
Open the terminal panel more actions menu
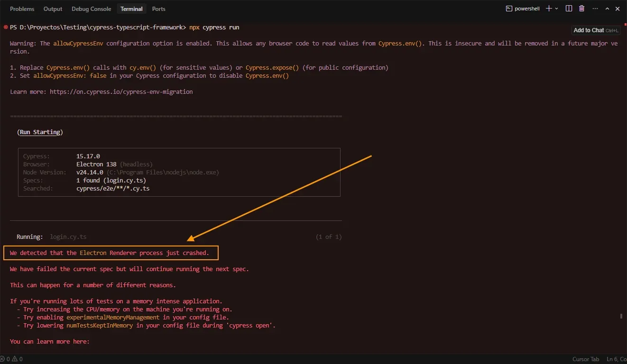coord(594,9)
